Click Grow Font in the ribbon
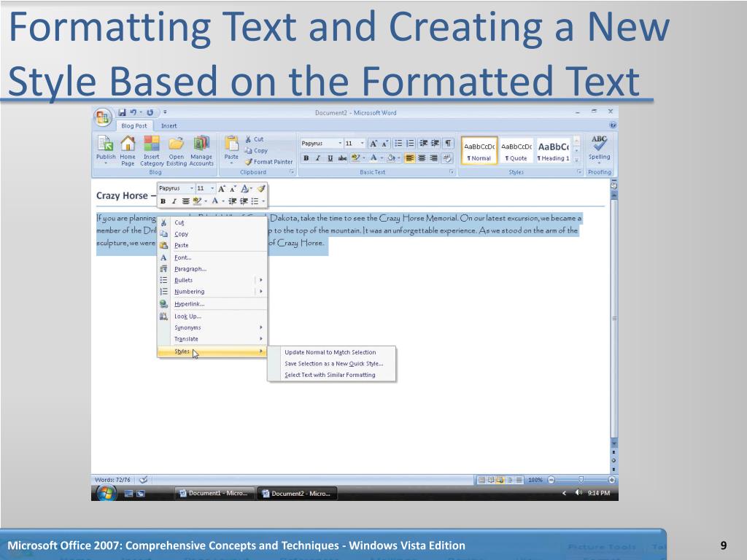The image size is (747, 560). (x=373, y=144)
